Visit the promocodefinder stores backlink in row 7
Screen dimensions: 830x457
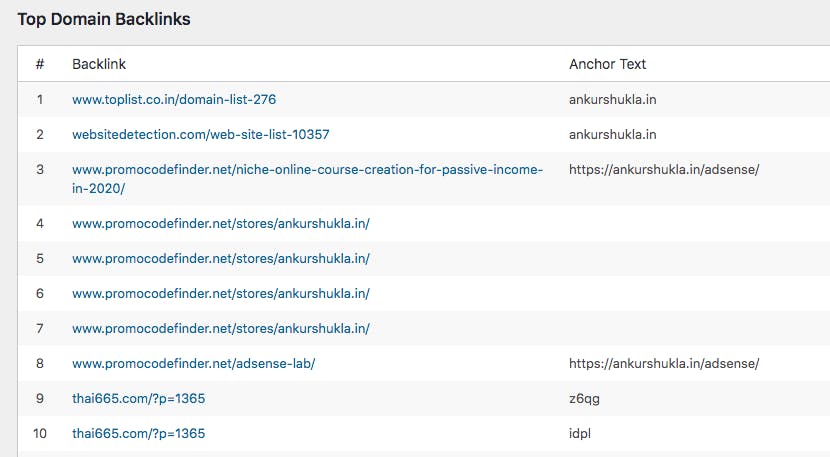(x=221, y=328)
